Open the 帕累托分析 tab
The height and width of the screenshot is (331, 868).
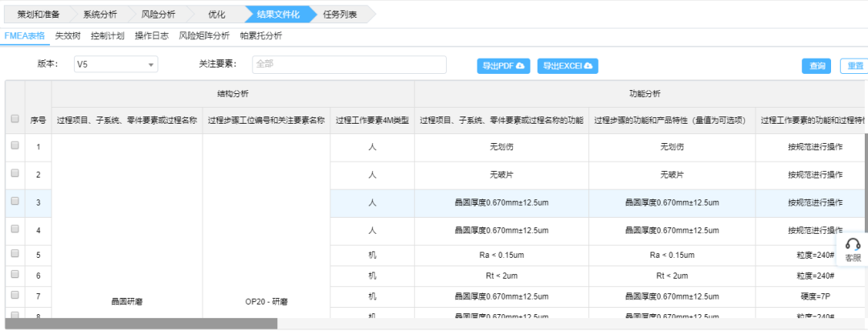(260, 36)
